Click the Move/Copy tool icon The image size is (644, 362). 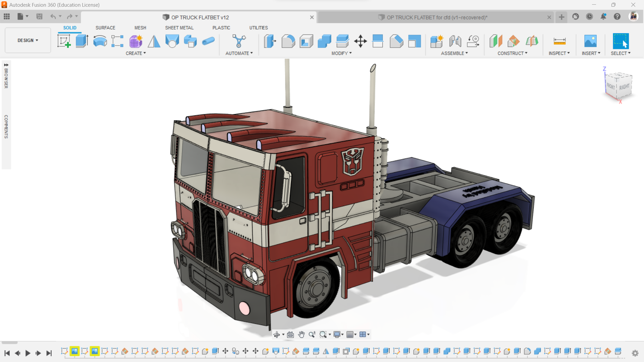(x=360, y=41)
